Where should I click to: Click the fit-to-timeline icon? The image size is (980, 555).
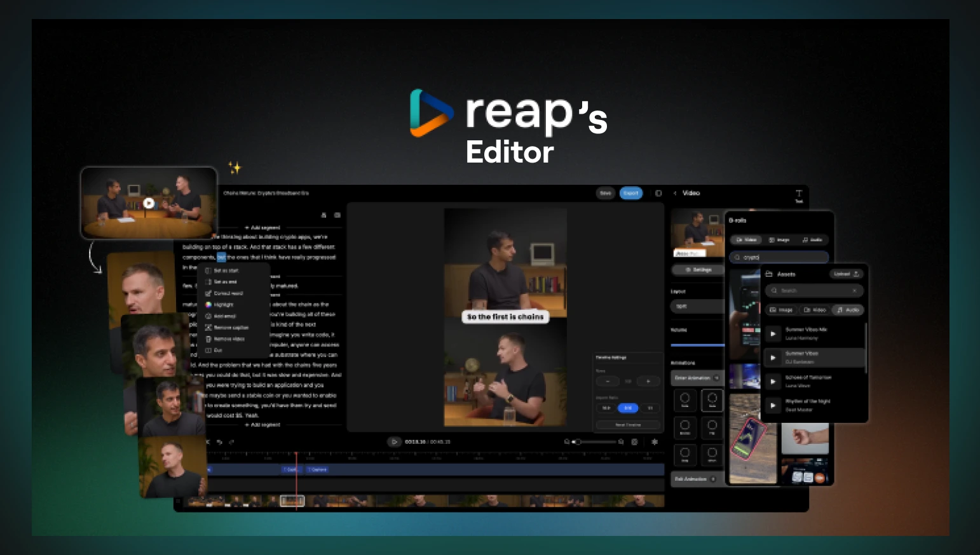coord(634,442)
